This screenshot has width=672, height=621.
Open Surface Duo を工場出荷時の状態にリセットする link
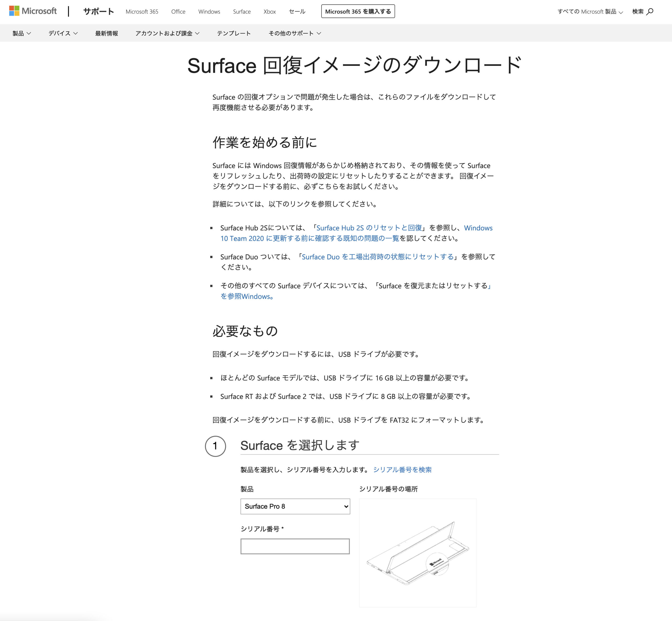coord(378,257)
